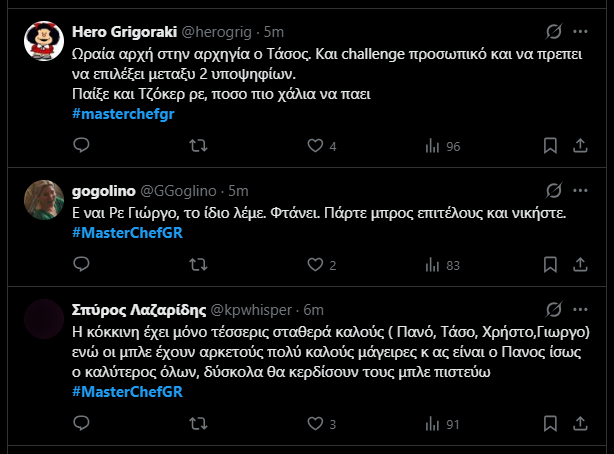
Task: View analytics of Σπύρος Λαζαρίδης tweet
Action: tap(441, 424)
